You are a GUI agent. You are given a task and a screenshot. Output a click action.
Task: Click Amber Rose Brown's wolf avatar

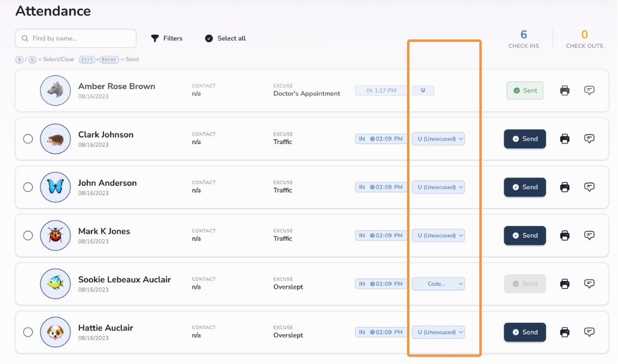coord(55,91)
